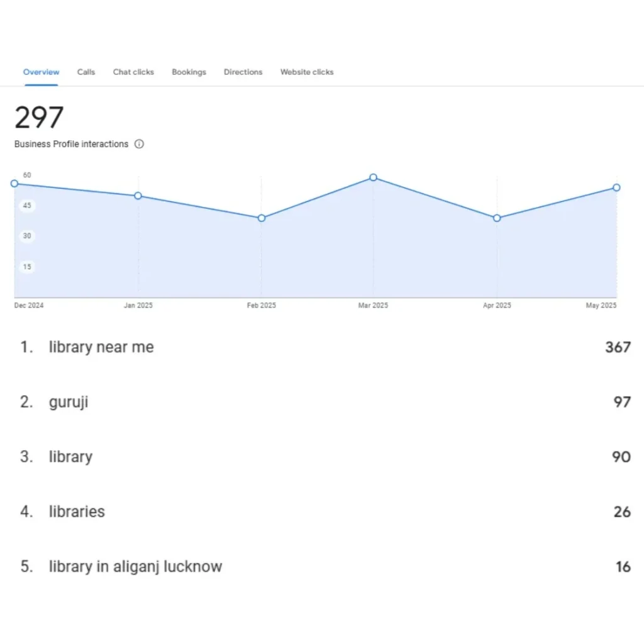Image resolution: width=644 pixels, height=644 pixels.
Task: Select the Jan 2025 point on the trend line
Action: (x=137, y=196)
